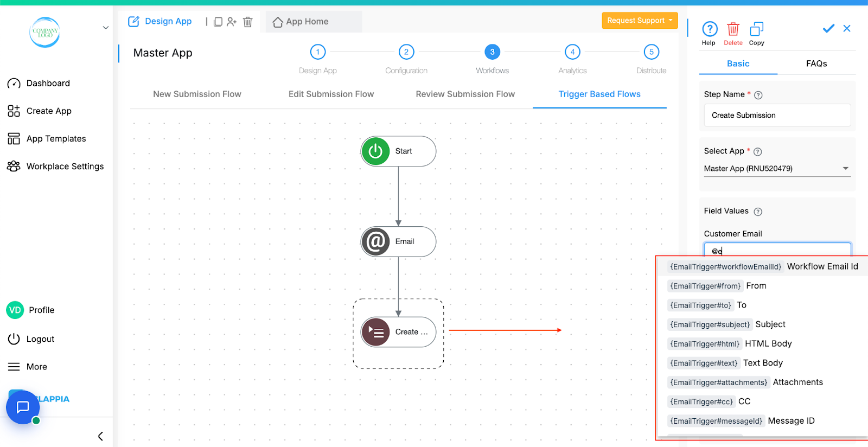Switch to New Submission Flow tab
Screen dimensions: 868x447
point(197,94)
